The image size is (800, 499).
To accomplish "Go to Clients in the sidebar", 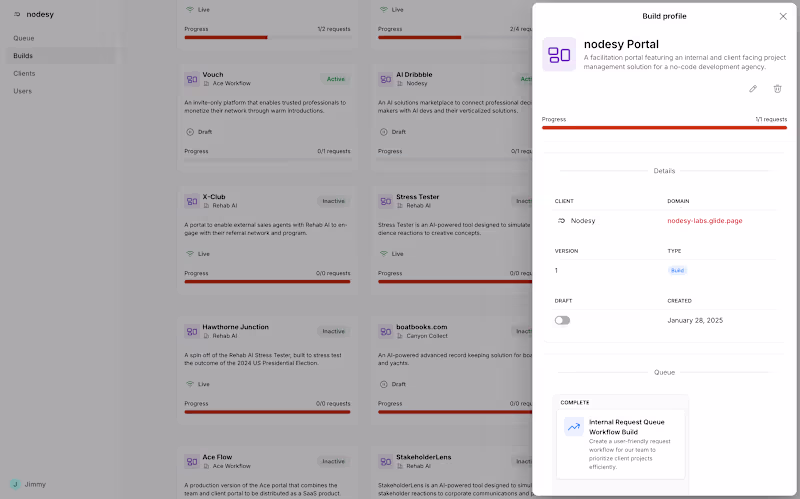I will click(x=24, y=73).
